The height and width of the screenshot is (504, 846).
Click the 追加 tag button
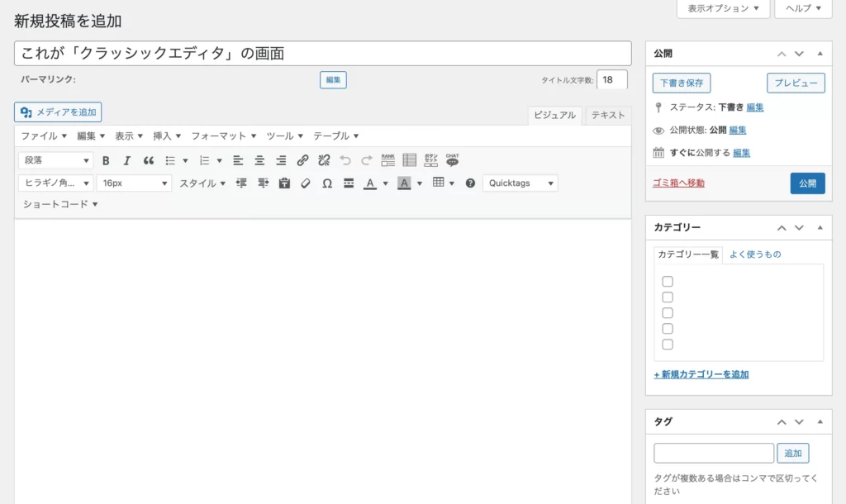(x=793, y=454)
